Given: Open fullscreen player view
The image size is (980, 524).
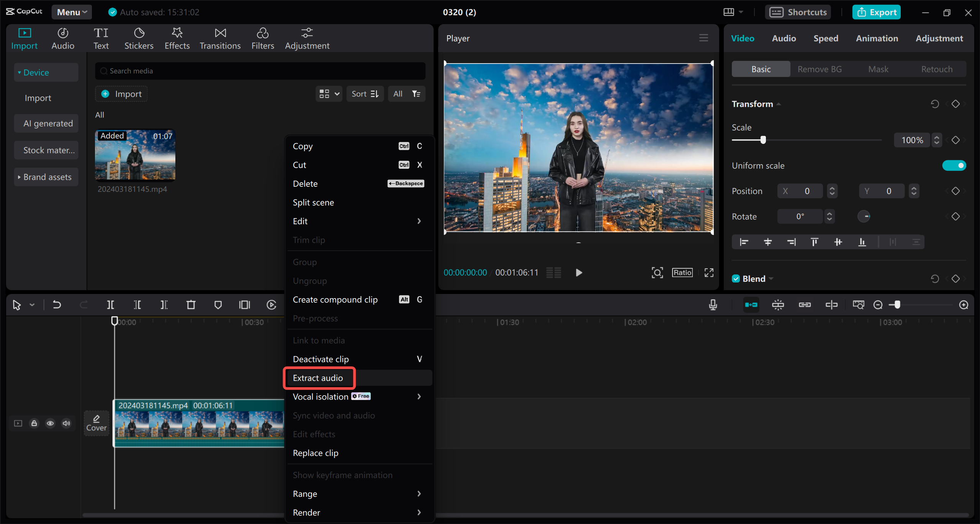Looking at the screenshot, I should coord(709,273).
